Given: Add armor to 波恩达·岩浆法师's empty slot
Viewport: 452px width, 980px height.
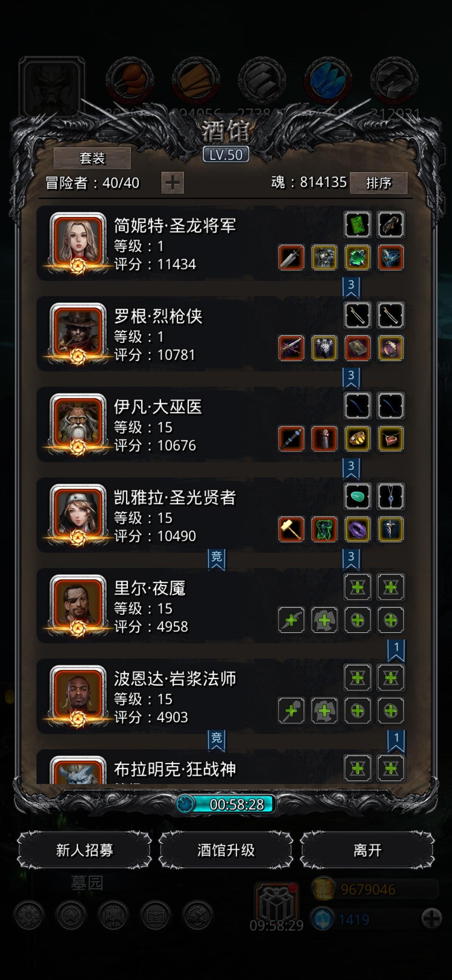Looking at the screenshot, I should click(x=324, y=711).
